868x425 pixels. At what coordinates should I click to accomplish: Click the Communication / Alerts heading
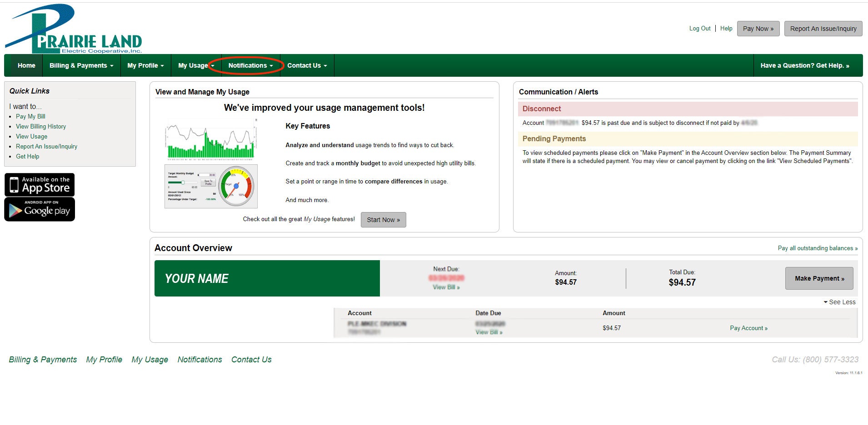[x=558, y=92]
